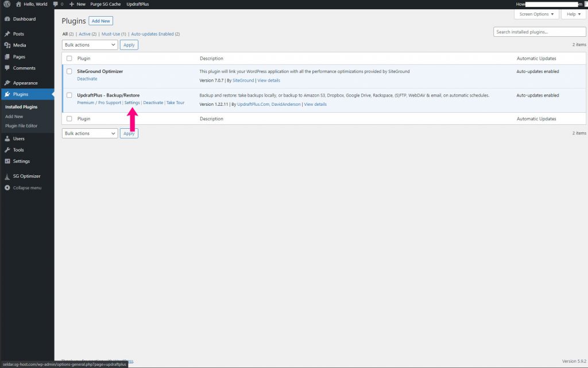Check the select-all checkbox in table header

point(69,58)
